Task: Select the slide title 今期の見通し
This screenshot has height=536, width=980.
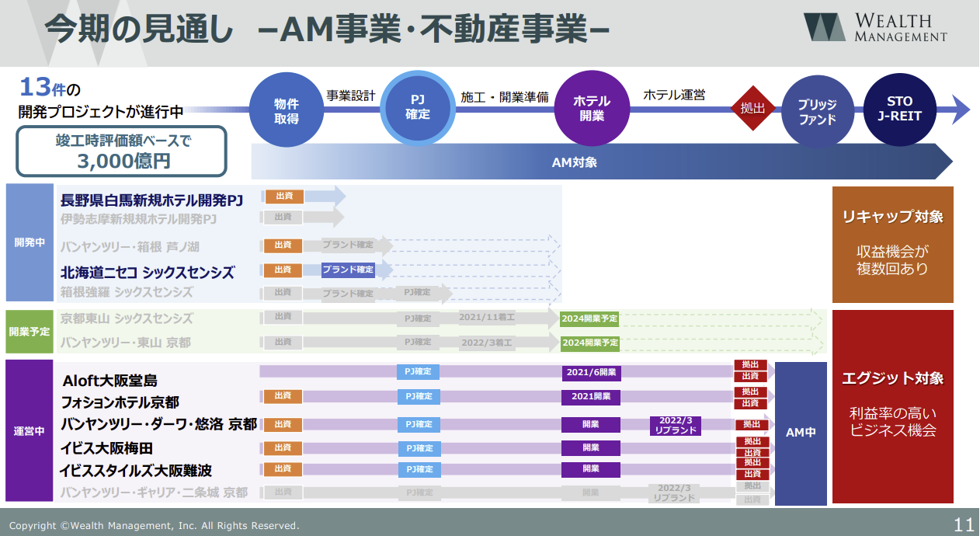Action: point(140,29)
